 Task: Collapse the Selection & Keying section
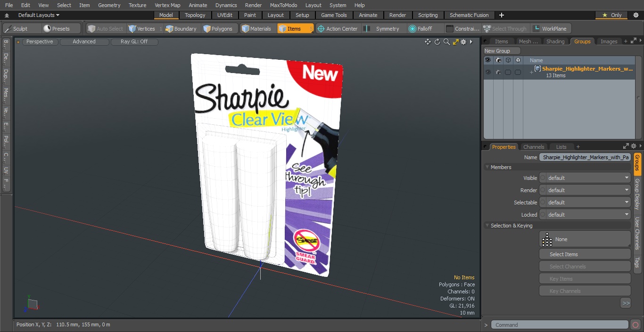tap(487, 226)
